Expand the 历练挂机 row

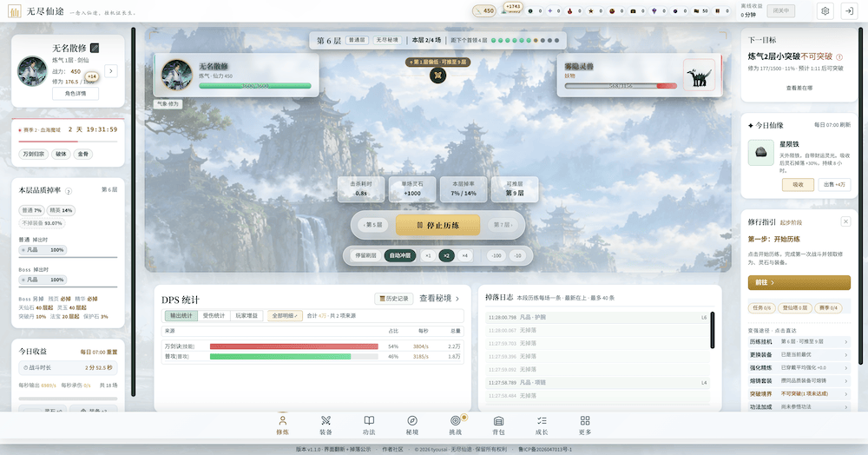(799, 342)
